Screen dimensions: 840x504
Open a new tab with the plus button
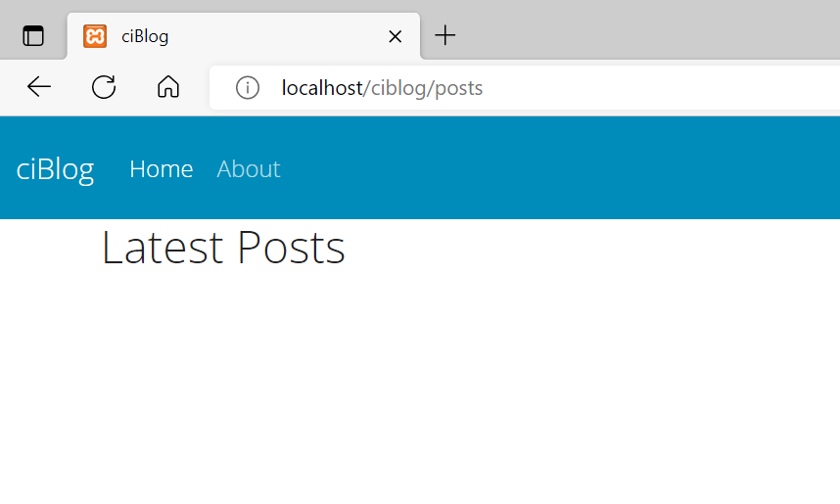point(444,36)
